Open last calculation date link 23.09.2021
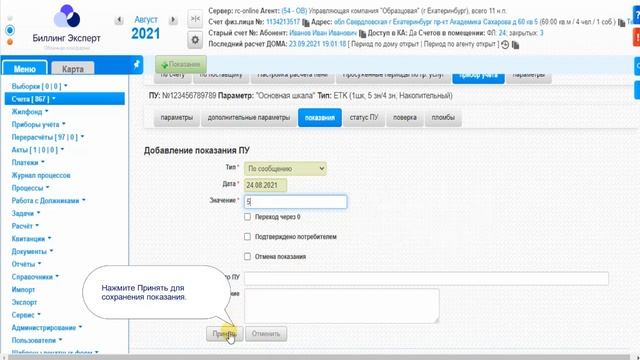640x360 pixels. coord(317,44)
